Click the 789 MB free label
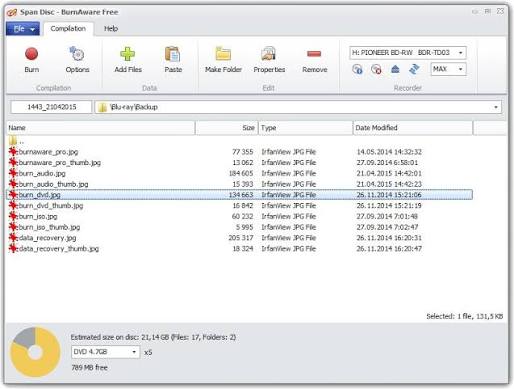514x389 pixels. click(x=89, y=368)
